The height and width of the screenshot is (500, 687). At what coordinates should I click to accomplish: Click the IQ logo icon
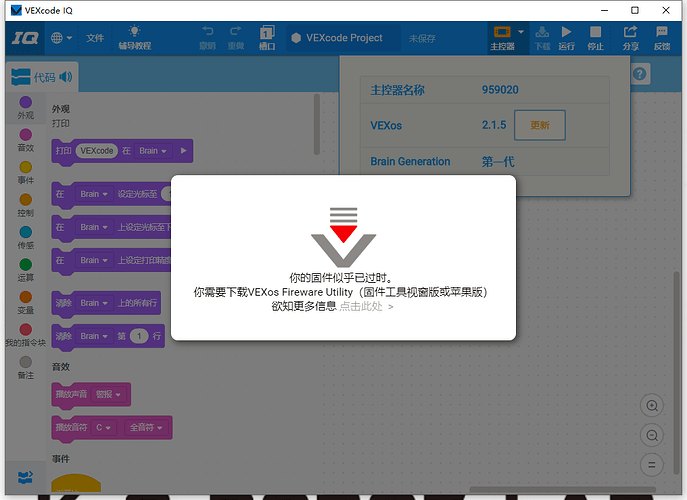tap(25, 38)
